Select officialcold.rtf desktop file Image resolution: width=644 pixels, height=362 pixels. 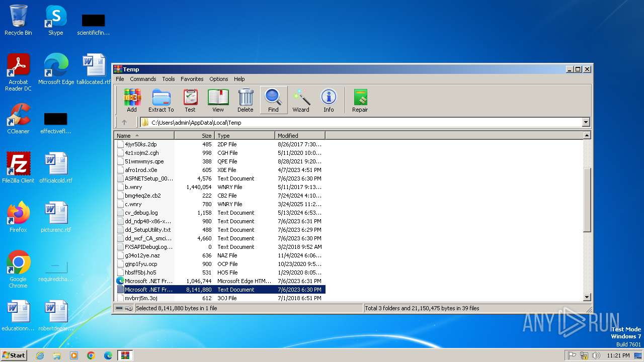56,168
